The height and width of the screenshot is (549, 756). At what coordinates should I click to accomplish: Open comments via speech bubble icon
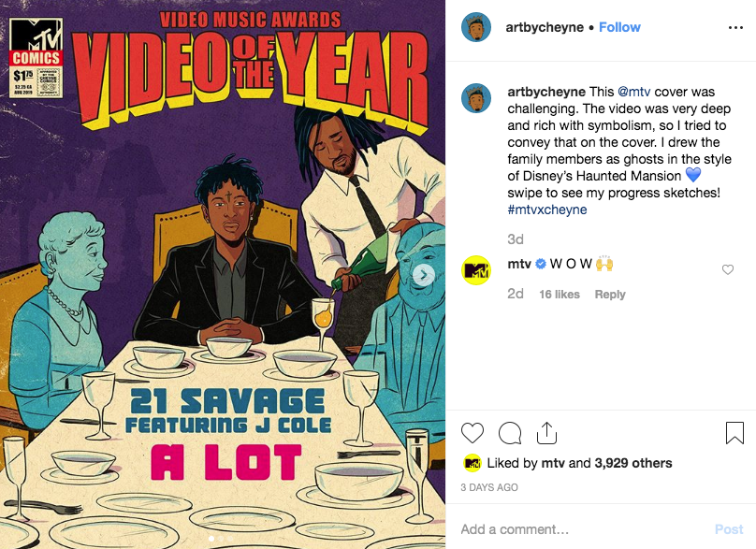510,432
